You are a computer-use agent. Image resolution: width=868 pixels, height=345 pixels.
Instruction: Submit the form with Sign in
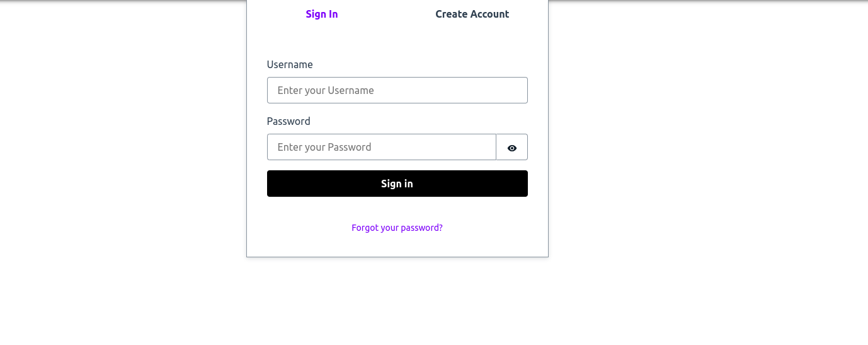tap(397, 184)
